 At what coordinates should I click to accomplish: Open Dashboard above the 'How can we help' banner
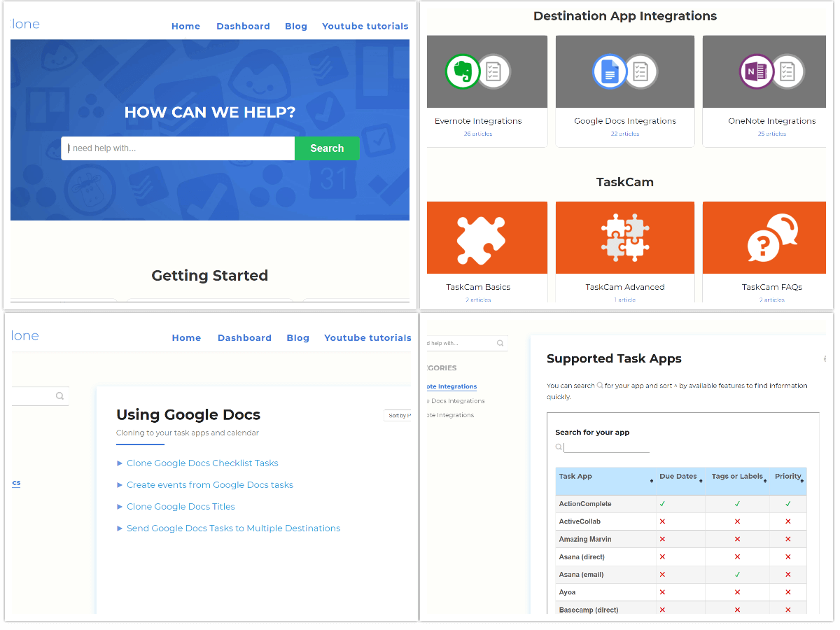pyautogui.click(x=243, y=27)
